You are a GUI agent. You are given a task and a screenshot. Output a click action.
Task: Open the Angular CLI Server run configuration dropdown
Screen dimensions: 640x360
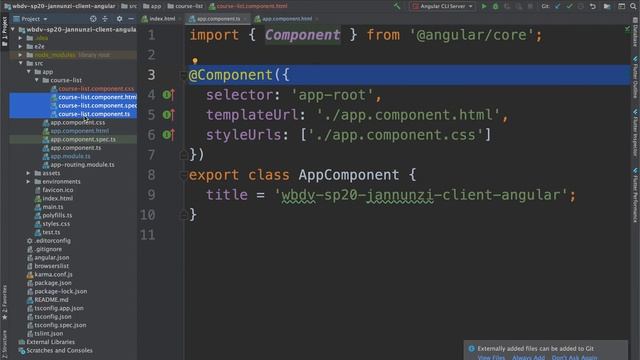pos(442,6)
